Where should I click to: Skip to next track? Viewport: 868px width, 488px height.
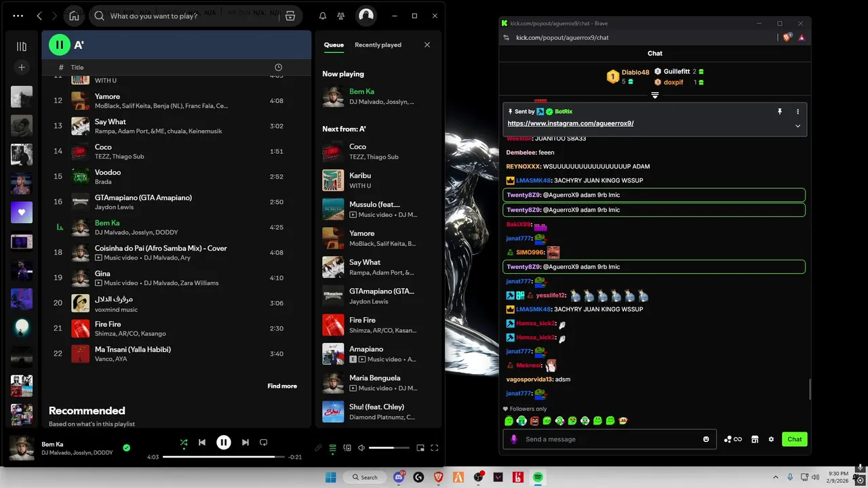click(245, 443)
